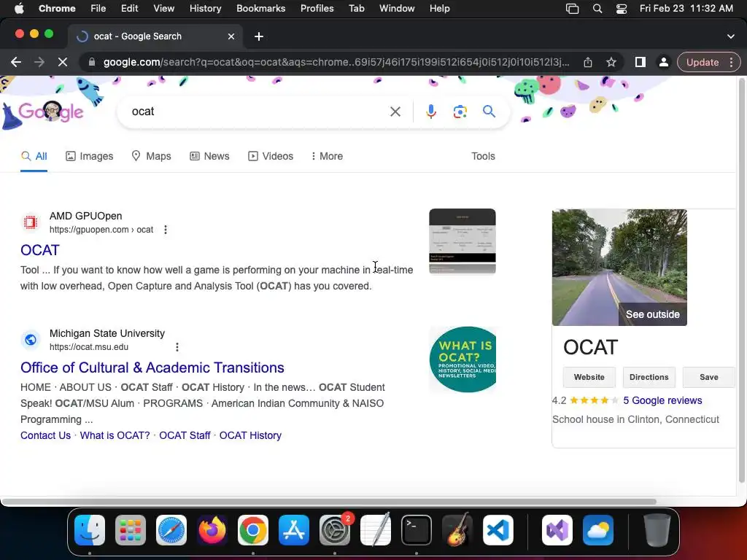Open the OCAT Staff sitelink
The height and width of the screenshot is (560, 747).
pos(185,435)
